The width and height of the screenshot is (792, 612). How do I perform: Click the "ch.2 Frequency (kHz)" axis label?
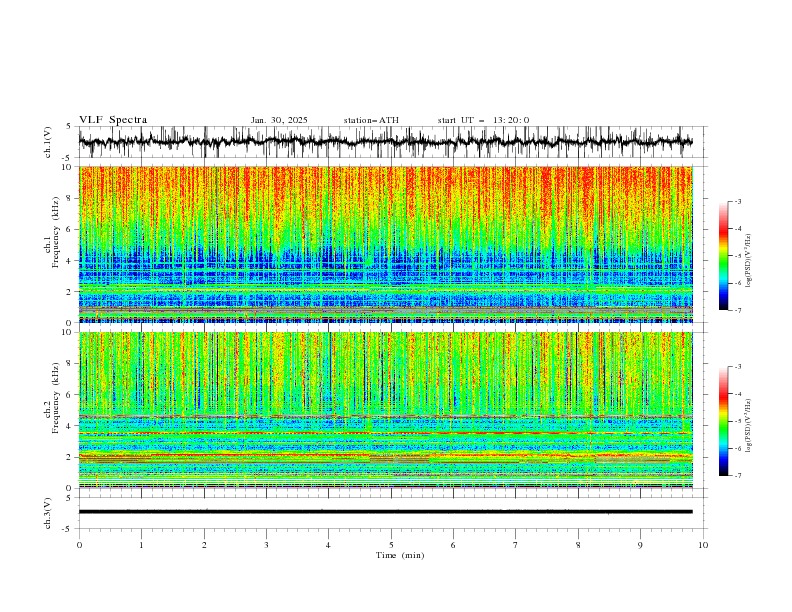[x=52, y=398]
